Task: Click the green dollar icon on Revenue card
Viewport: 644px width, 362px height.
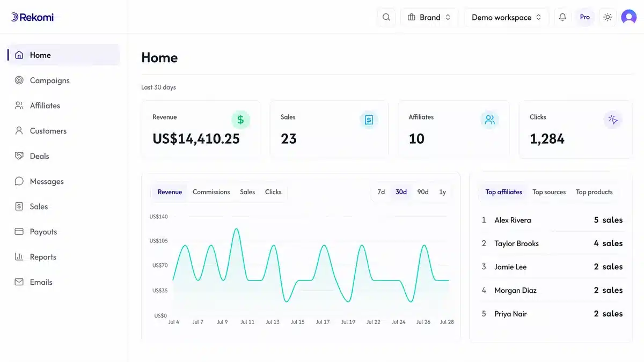Action: (240, 120)
